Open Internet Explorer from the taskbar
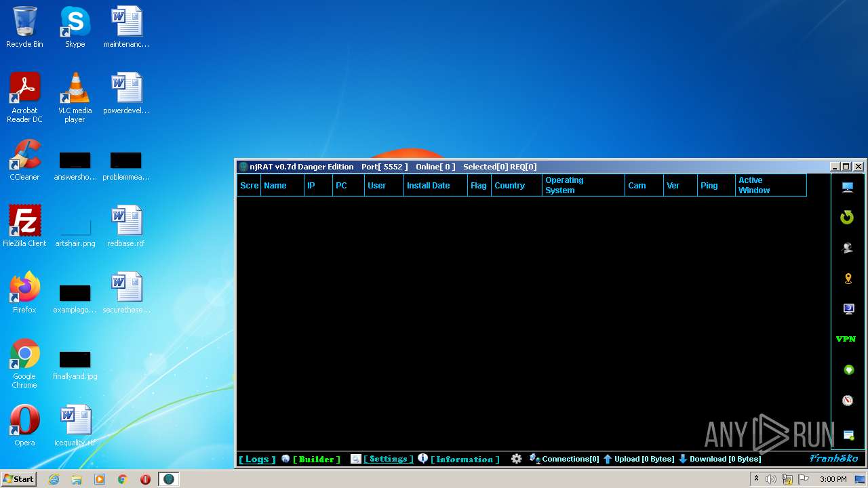 pos(54,479)
